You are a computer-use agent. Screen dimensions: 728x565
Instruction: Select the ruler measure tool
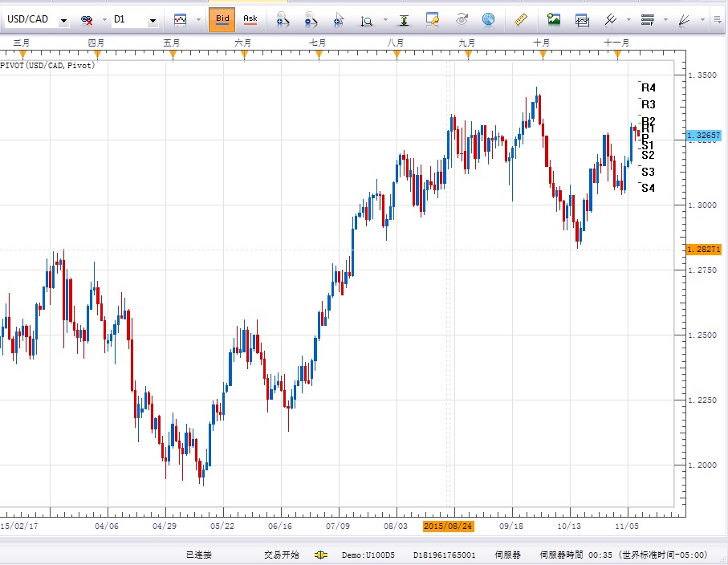[521, 19]
